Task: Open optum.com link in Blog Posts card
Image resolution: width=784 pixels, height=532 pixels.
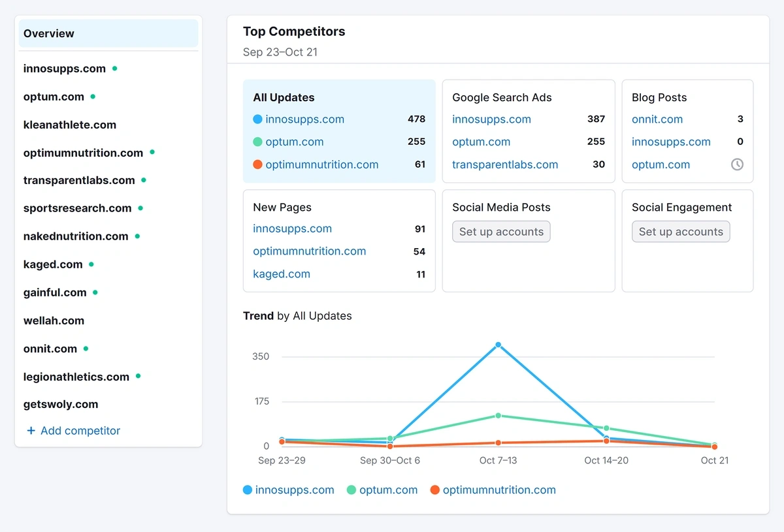Action: tap(661, 164)
